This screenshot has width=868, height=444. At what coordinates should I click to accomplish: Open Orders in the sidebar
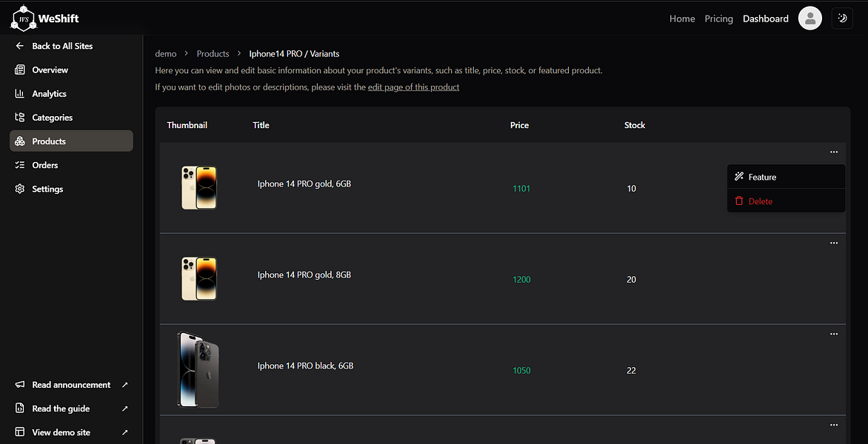(44, 165)
